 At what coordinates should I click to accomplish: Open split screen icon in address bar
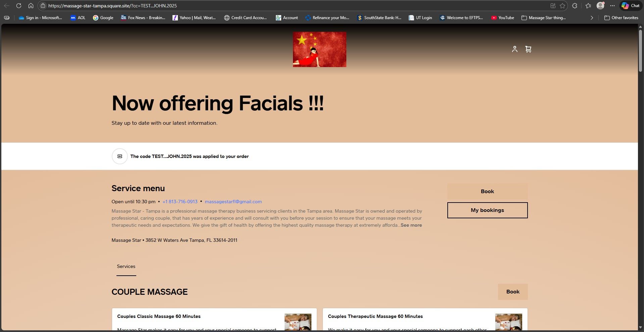coord(553,6)
